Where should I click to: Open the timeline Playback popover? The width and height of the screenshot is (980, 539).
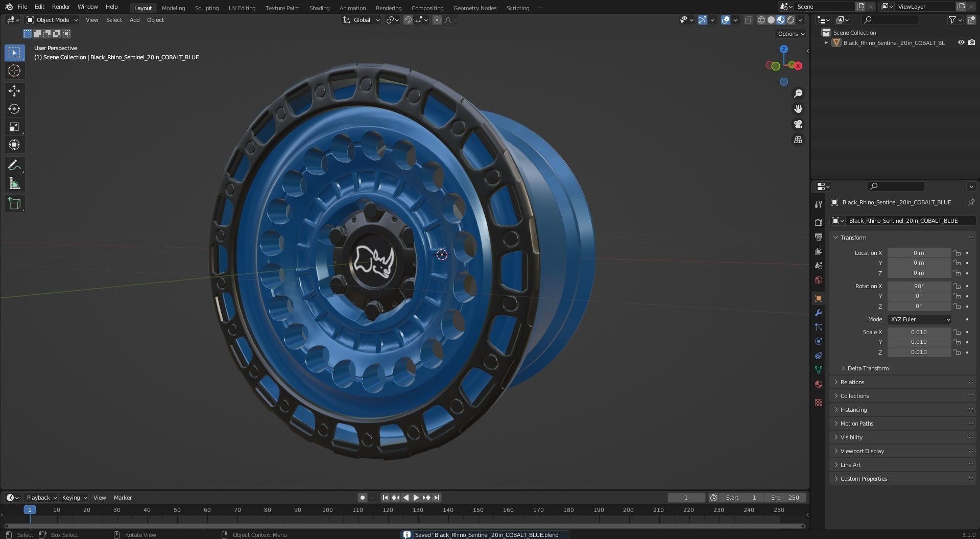coord(41,498)
